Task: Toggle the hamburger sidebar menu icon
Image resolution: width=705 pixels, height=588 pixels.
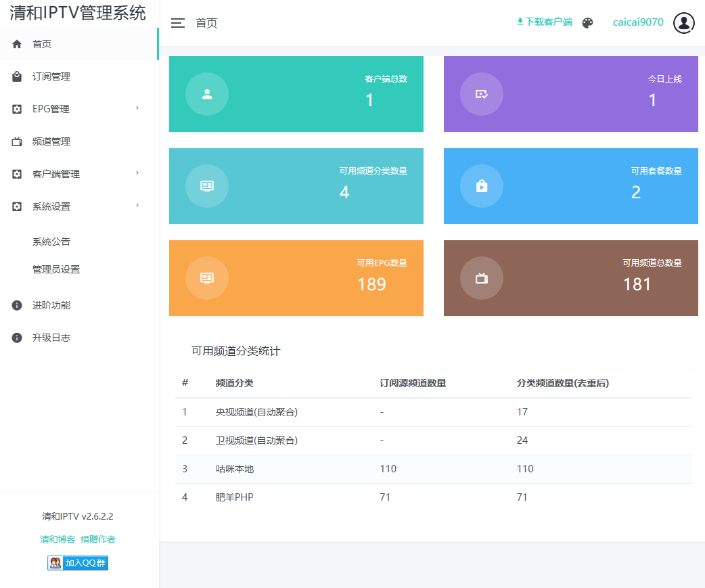Action: point(177,23)
